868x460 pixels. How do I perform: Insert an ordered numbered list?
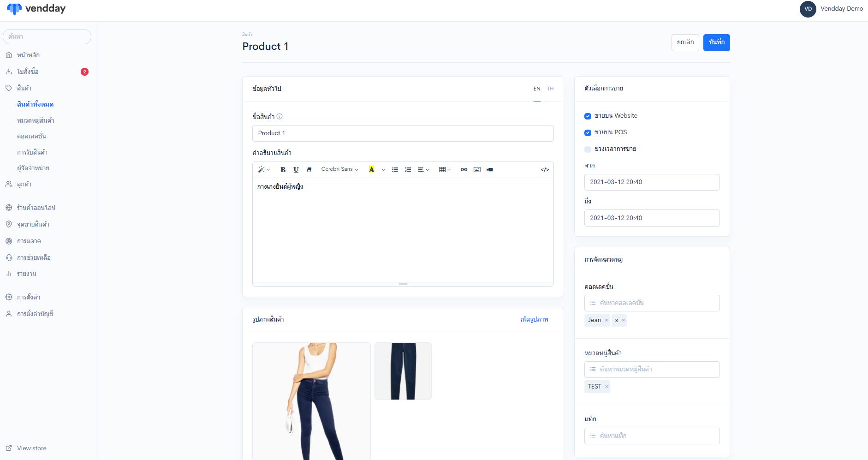coord(408,170)
